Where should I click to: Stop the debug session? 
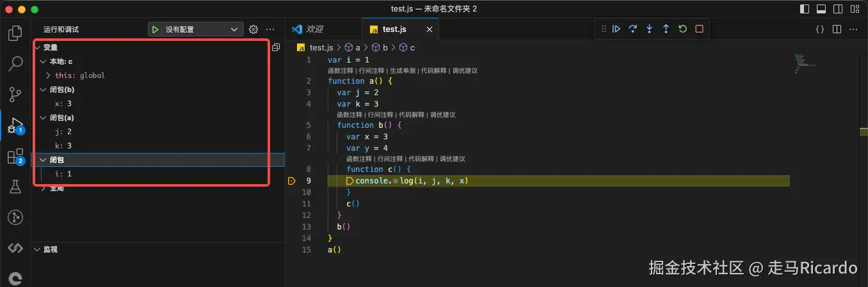(699, 29)
